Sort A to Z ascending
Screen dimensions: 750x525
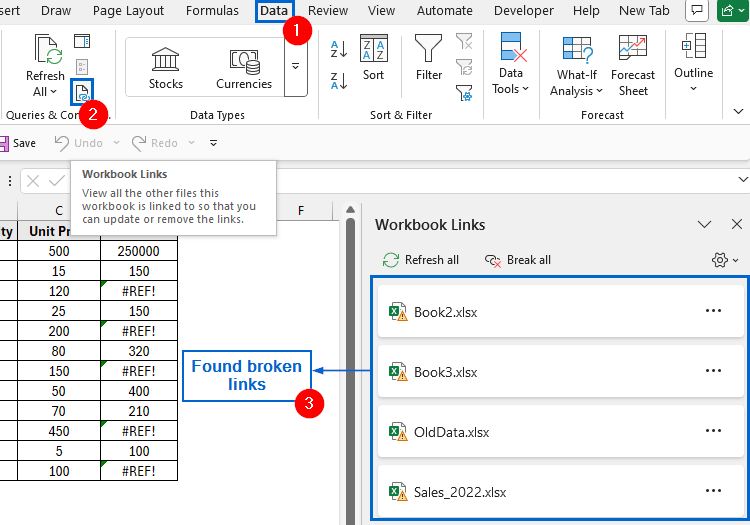(x=339, y=49)
